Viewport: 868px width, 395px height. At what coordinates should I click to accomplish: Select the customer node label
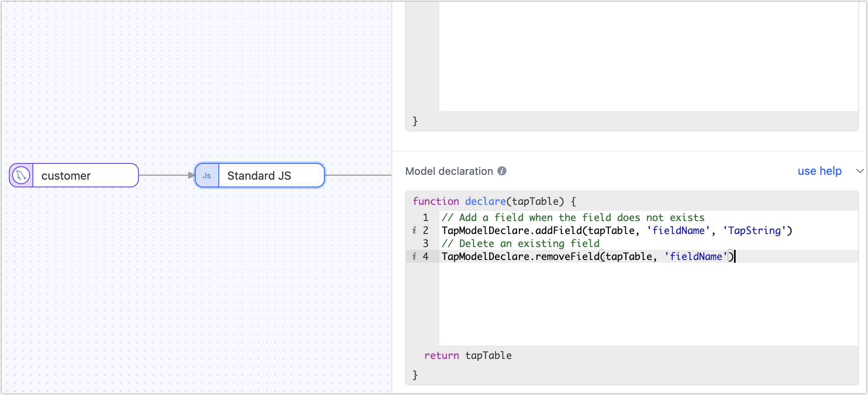pos(66,176)
